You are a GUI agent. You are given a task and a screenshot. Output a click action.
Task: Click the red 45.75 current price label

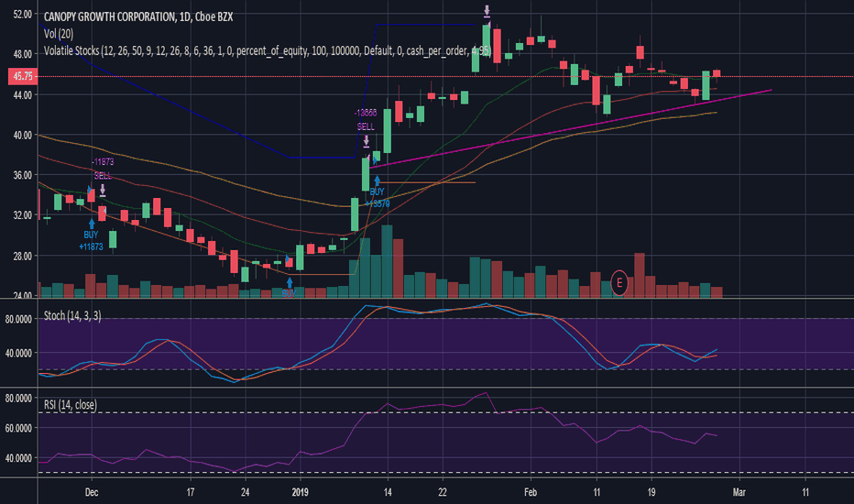click(23, 76)
